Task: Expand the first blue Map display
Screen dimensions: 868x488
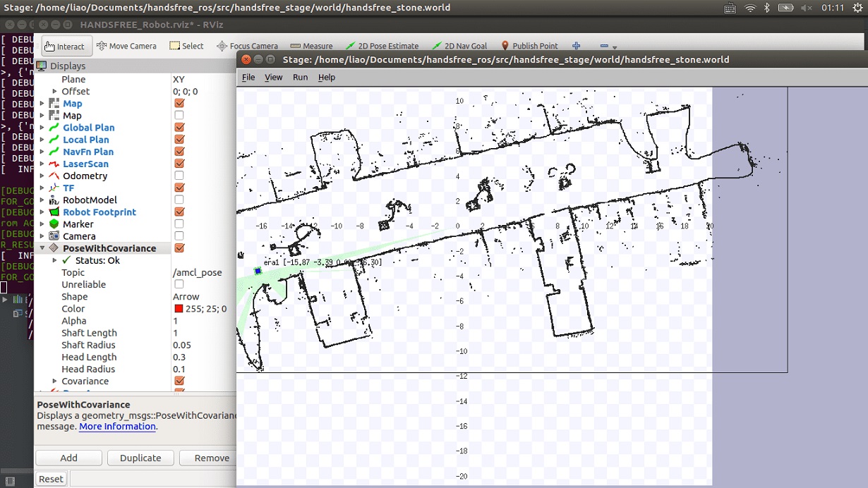Action: 42,104
